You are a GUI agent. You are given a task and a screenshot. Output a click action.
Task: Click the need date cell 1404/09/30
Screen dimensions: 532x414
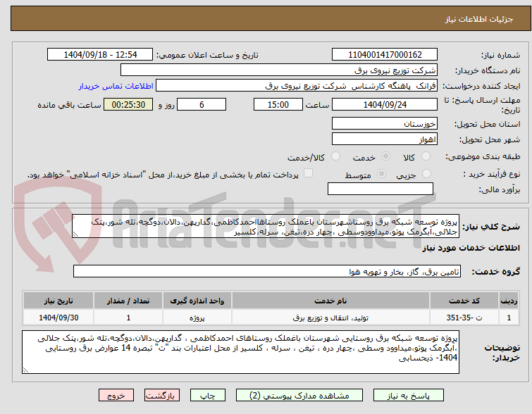(58, 318)
